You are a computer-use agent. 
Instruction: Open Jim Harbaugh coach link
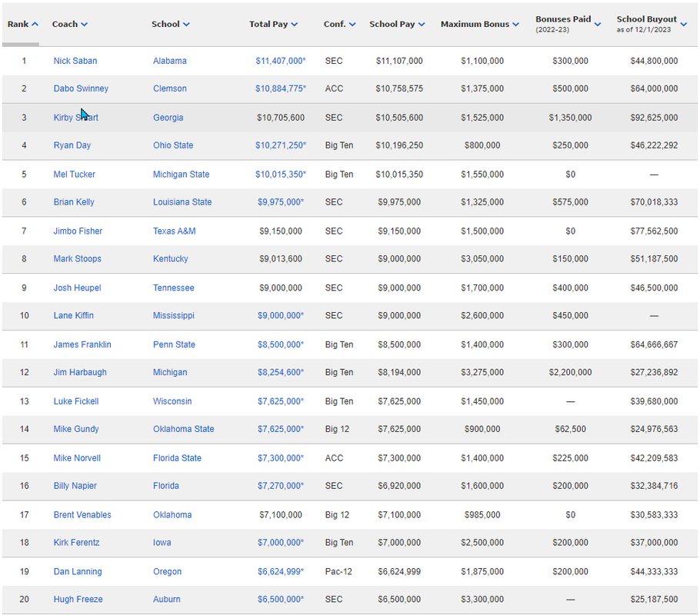[80, 372]
